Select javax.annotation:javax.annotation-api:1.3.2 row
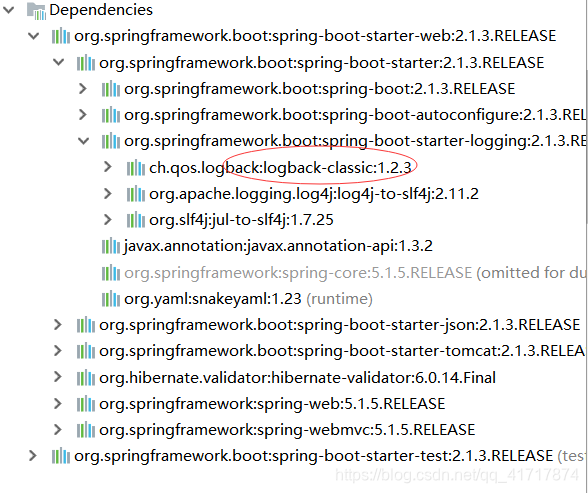 pyautogui.click(x=278, y=246)
